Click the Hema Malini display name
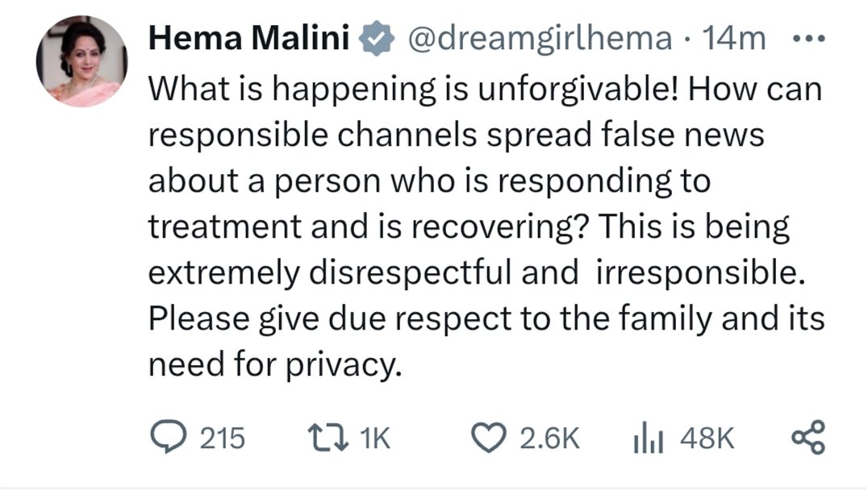Screen dimensions: 868x490 (248, 39)
